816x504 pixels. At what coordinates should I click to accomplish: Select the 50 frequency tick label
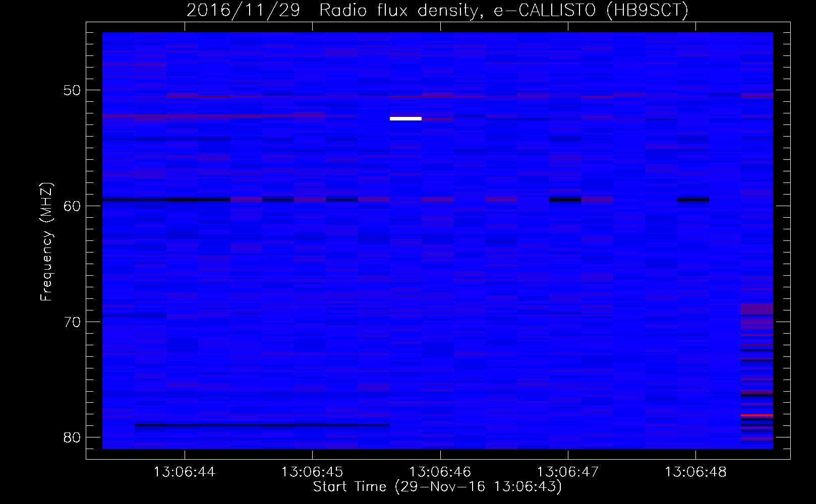(72, 90)
